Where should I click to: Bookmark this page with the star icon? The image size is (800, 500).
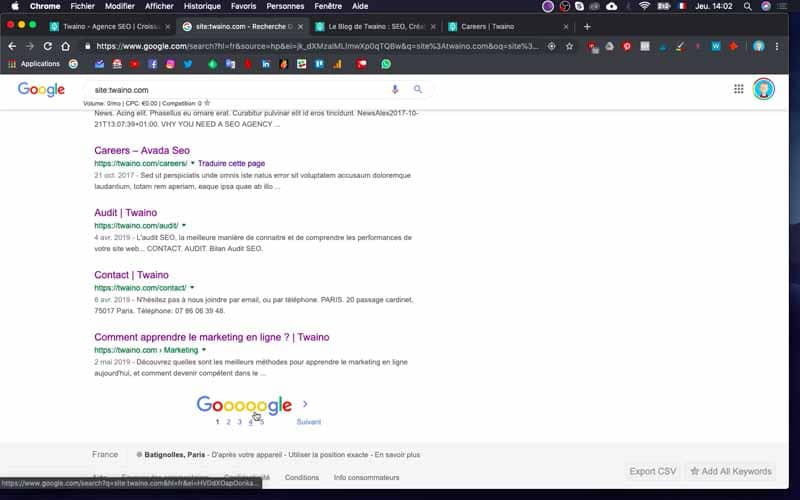569,46
